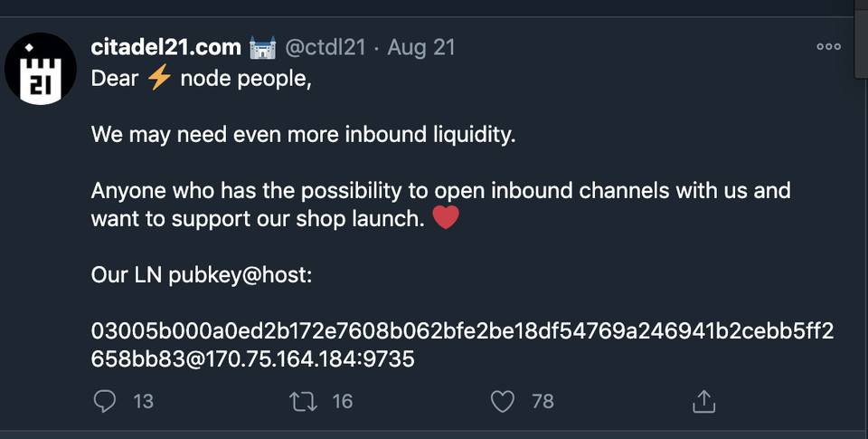Viewport: 868px width, 439px height.
Task: Open the citadel21 profile avatar
Action: click(x=41, y=69)
